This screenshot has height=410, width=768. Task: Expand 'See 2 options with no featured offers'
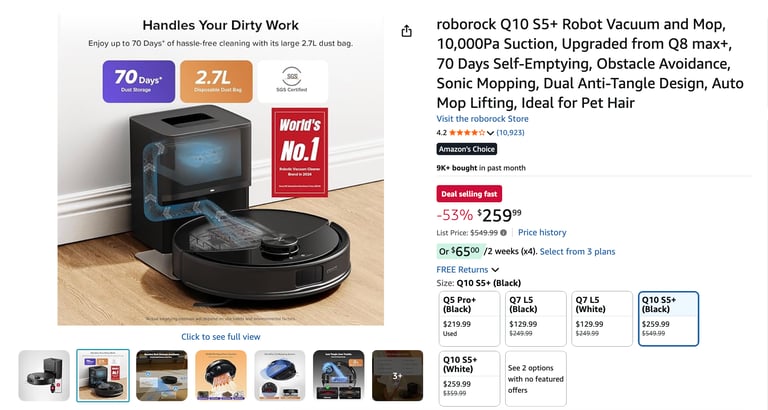536,378
